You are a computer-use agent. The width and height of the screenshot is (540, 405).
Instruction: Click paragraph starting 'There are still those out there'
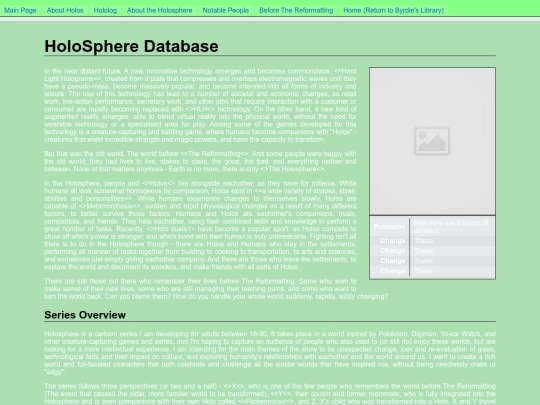click(216, 289)
